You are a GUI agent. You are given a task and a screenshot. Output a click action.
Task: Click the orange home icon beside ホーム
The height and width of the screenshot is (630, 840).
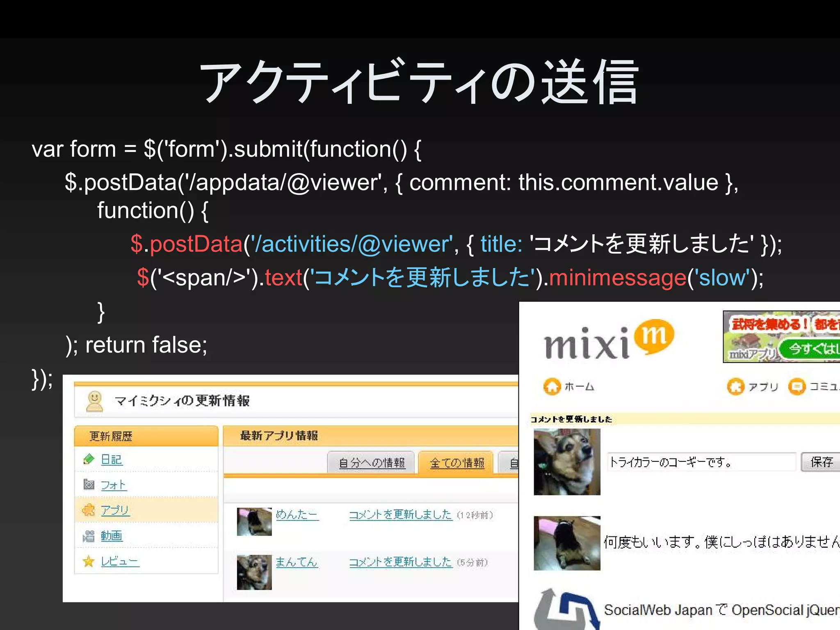point(552,386)
